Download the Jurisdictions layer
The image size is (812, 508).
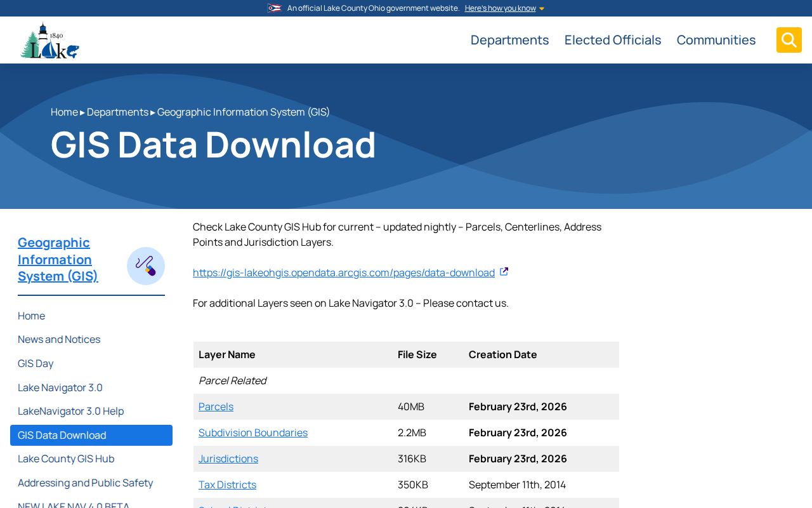pyautogui.click(x=228, y=458)
